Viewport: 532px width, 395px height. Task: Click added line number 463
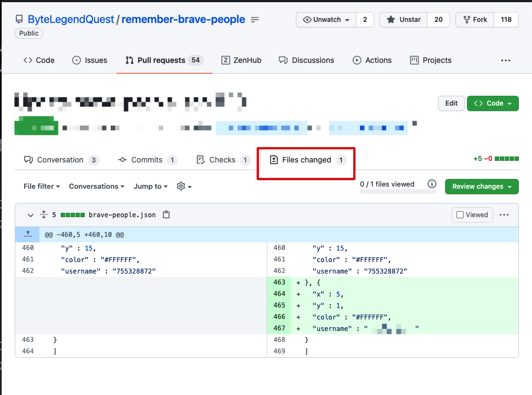click(x=279, y=282)
